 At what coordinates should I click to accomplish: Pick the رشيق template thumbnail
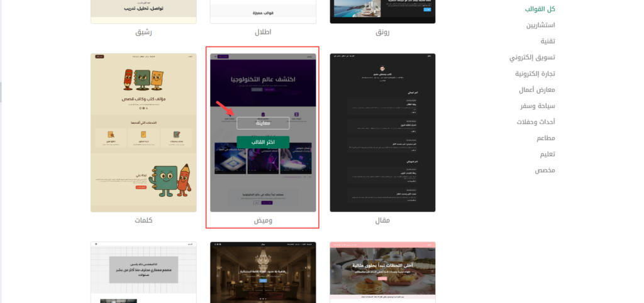[x=143, y=11]
